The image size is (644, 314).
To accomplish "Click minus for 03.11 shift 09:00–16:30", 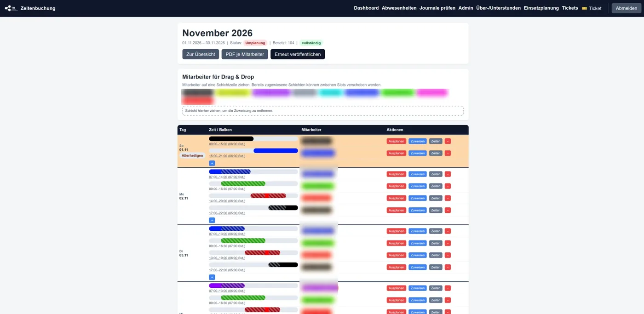I will pos(448,243).
